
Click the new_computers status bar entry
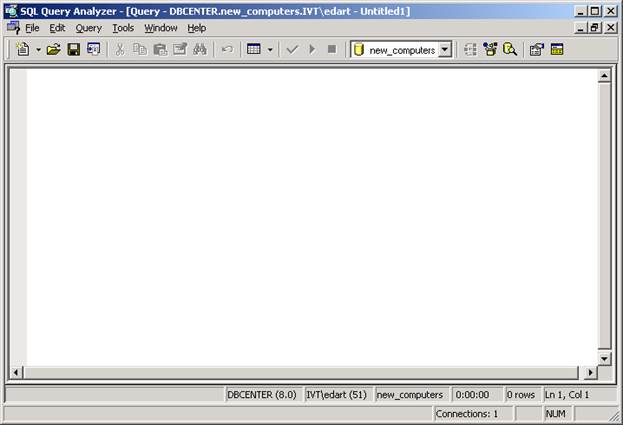pyautogui.click(x=410, y=395)
